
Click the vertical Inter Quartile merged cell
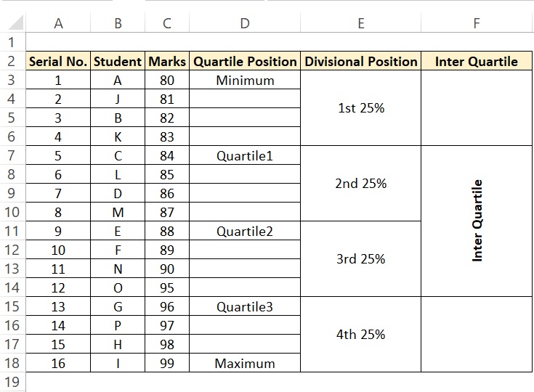click(477, 221)
